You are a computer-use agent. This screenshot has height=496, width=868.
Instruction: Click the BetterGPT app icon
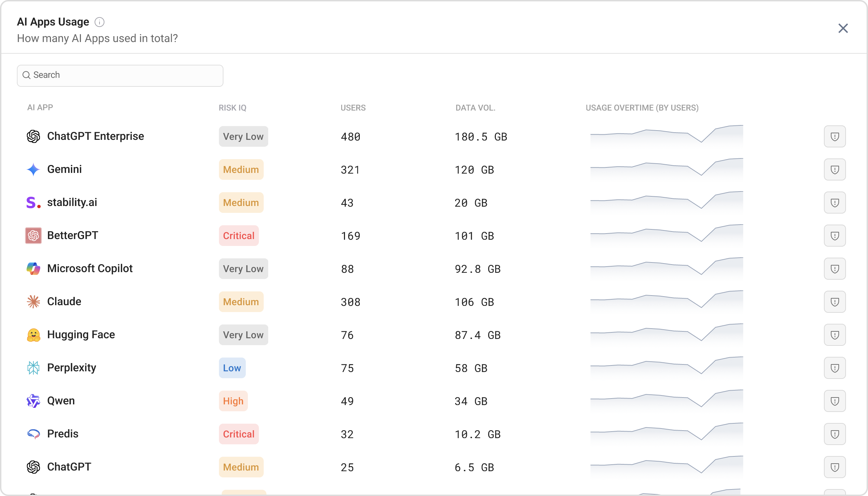click(x=33, y=236)
